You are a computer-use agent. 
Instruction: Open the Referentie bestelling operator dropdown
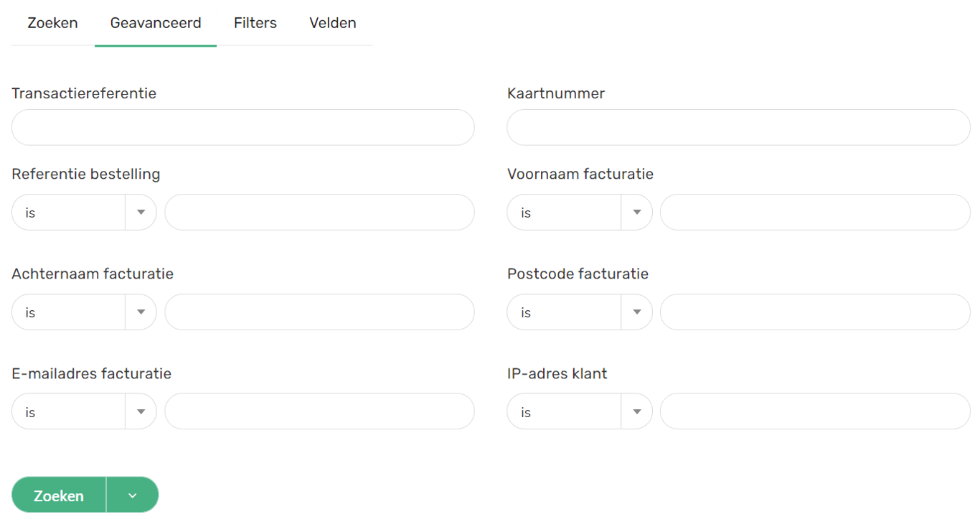coord(84,213)
